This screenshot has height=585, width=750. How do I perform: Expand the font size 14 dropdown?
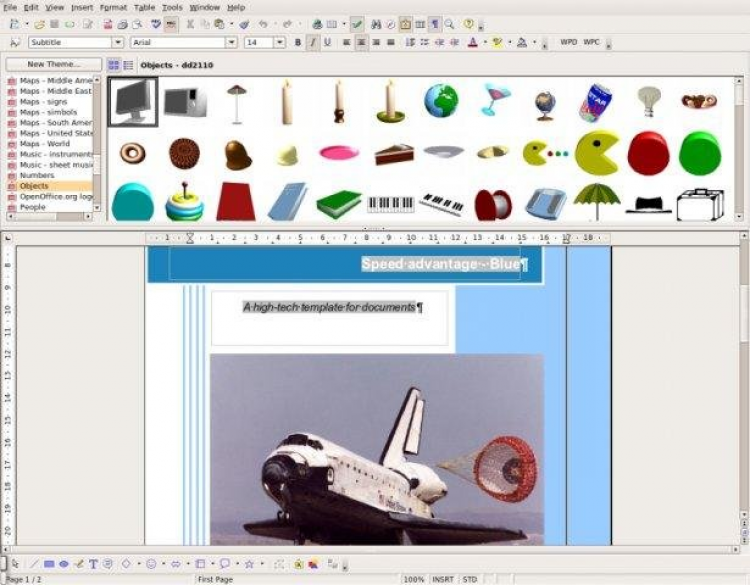click(280, 43)
